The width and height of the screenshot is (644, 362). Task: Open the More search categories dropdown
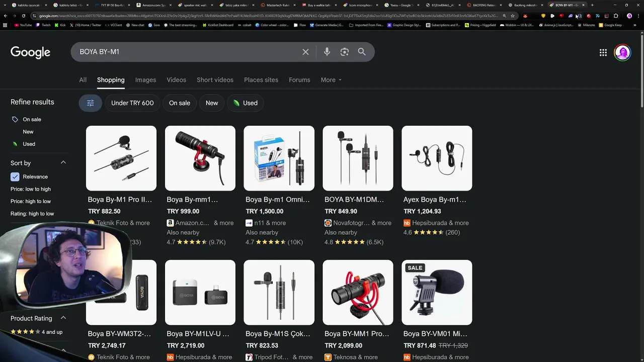[331, 80]
